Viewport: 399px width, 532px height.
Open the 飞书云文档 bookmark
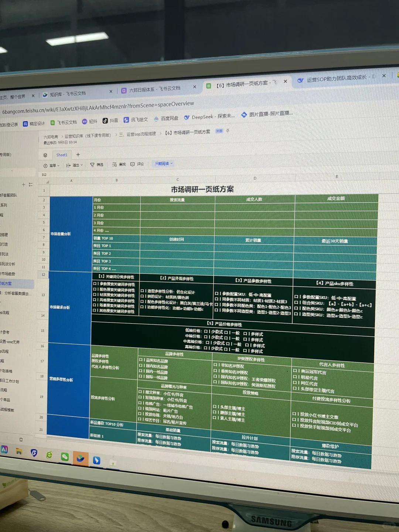64,122
